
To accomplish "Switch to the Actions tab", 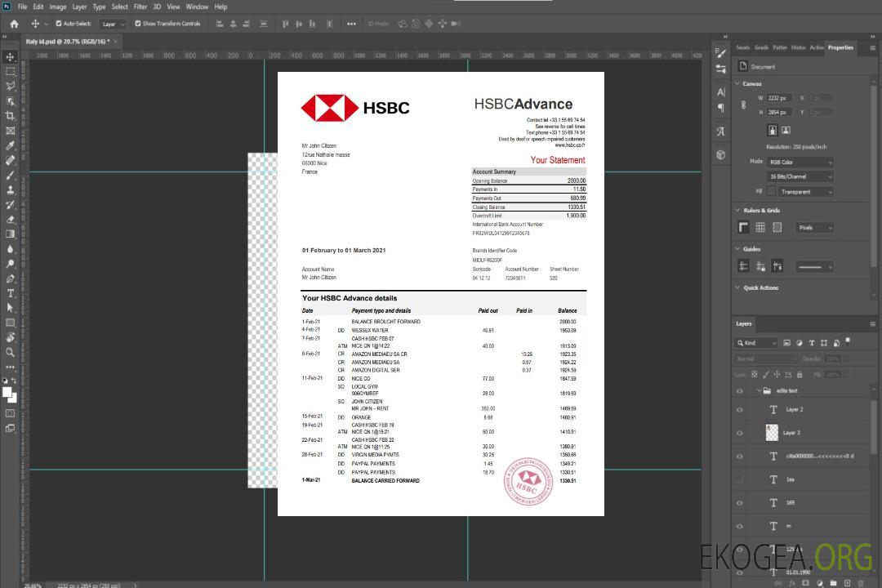I will pos(817,47).
